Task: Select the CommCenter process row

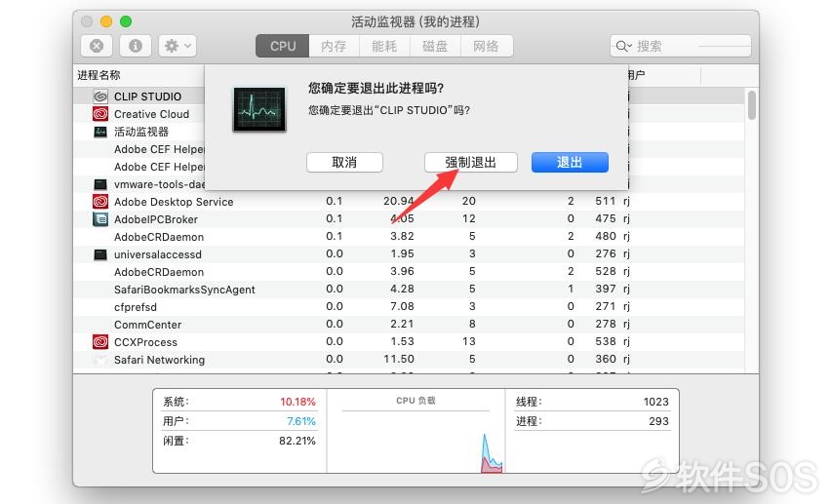Action: [408, 324]
